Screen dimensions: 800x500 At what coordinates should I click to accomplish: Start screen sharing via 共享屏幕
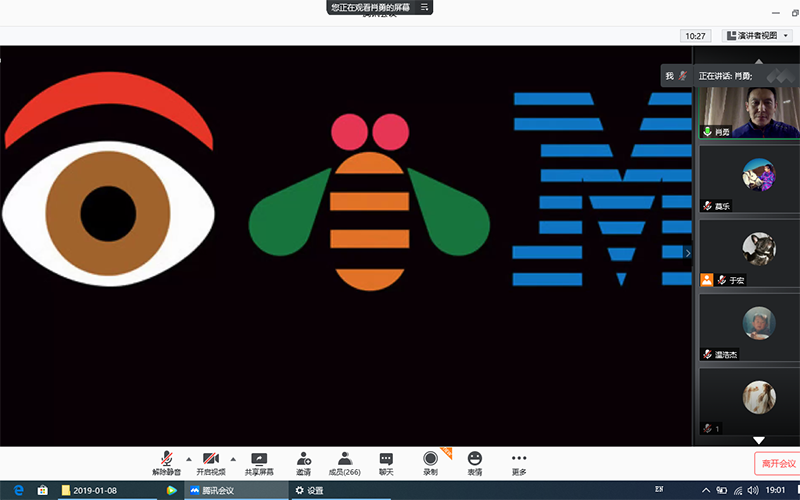coord(259,464)
